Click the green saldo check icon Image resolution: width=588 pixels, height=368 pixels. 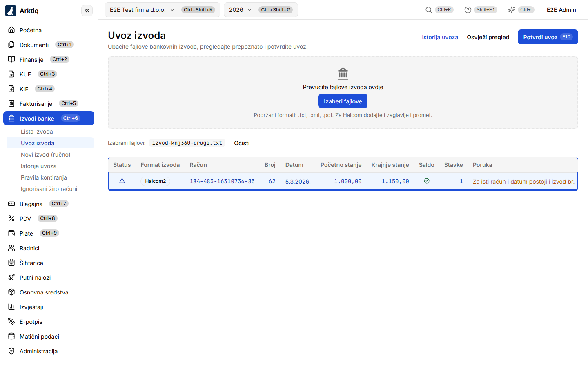427,181
